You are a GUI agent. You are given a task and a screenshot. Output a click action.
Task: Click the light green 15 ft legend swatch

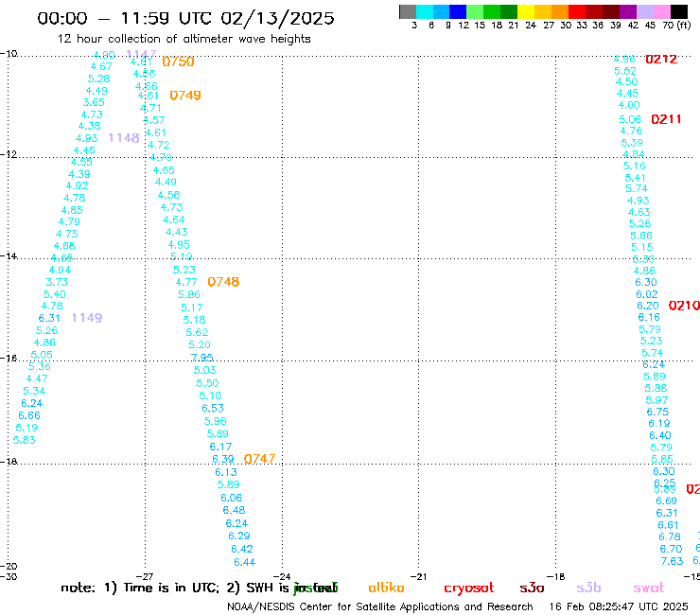point(475,11)
